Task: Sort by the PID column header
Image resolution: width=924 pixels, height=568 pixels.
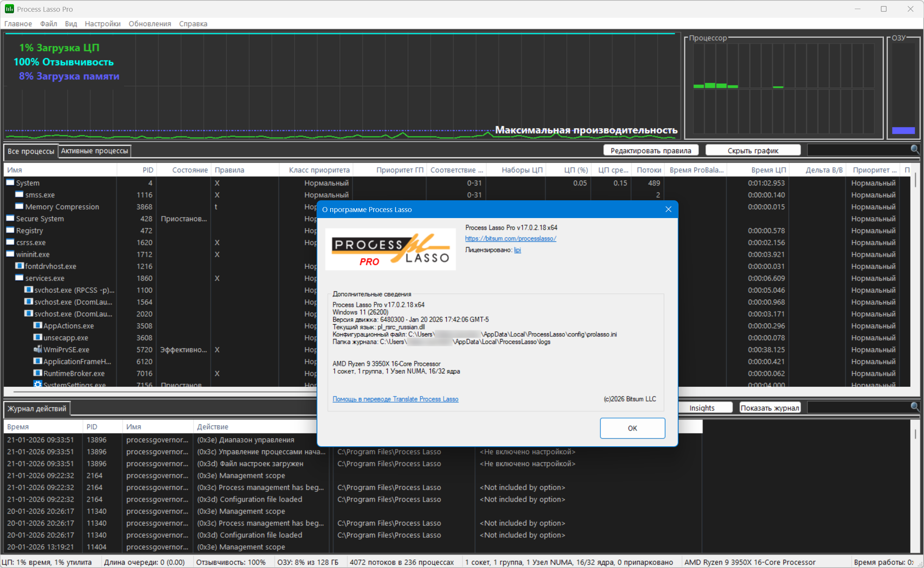Action: tap(148, 170)
